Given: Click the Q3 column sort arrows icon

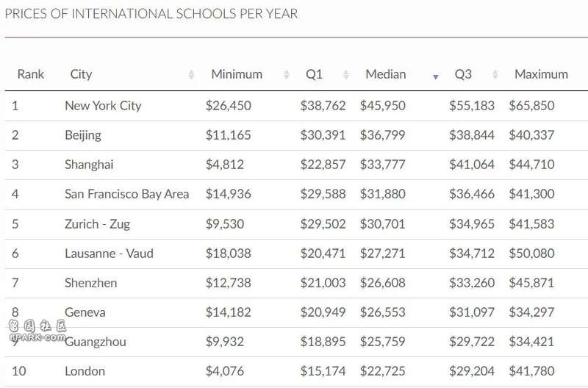Looking at the screenshot, I should click(495, 75).
